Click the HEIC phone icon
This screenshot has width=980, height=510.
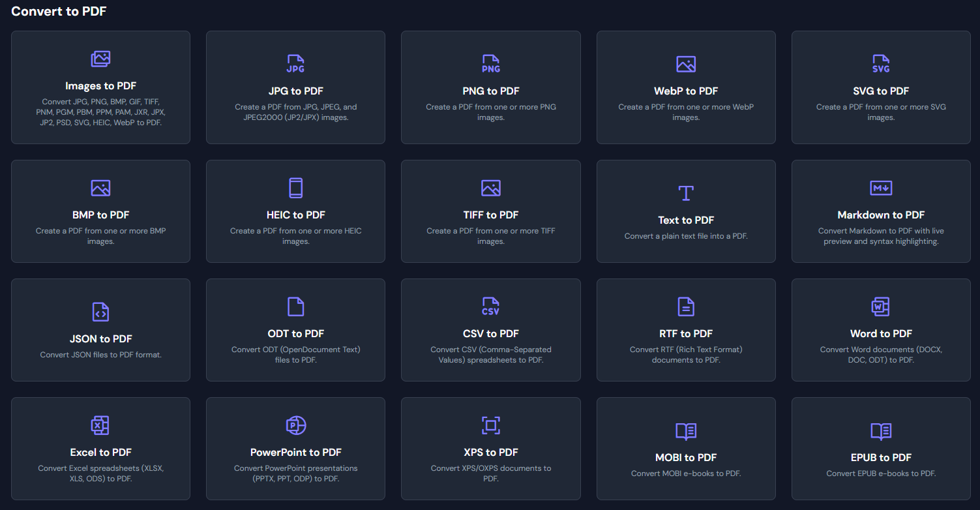pos(295,188)
